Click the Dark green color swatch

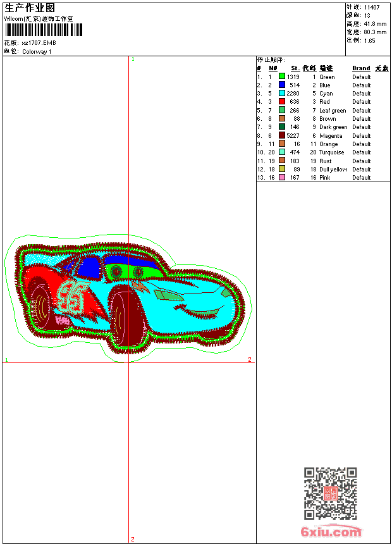tap(282, 127)
